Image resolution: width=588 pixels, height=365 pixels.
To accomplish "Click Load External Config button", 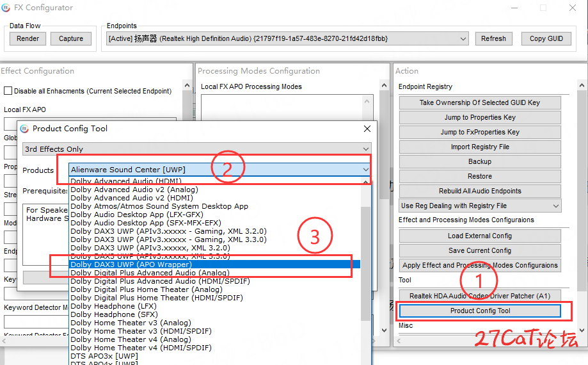I will 480,236.
